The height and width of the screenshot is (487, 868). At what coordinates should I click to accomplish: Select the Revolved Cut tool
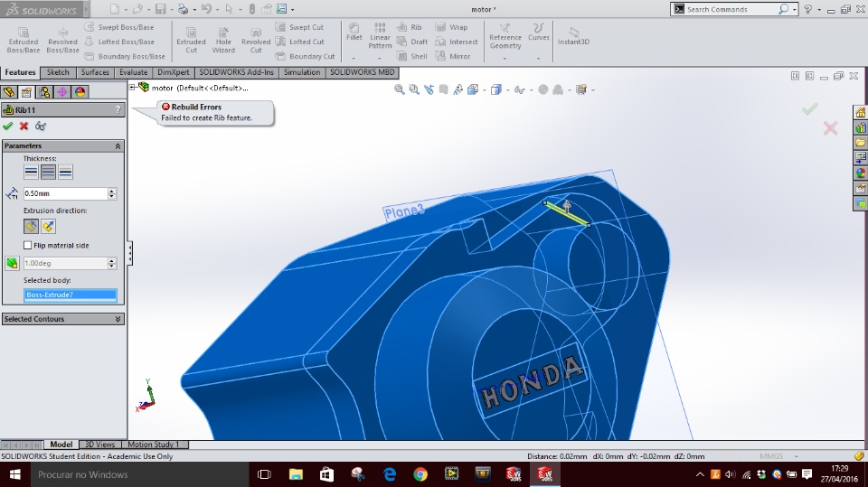(256, 41)
